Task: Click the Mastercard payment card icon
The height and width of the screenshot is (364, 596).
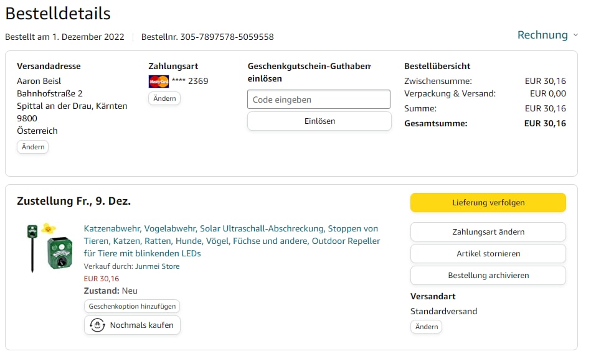Action: [159, 81]
